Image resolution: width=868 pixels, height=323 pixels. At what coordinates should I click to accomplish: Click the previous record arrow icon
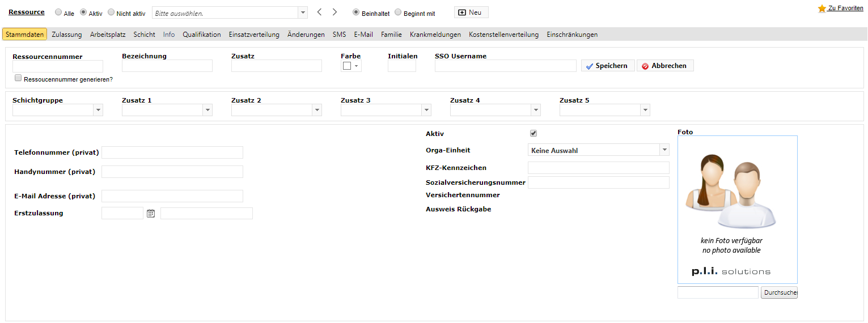click(x=319, y=12)
